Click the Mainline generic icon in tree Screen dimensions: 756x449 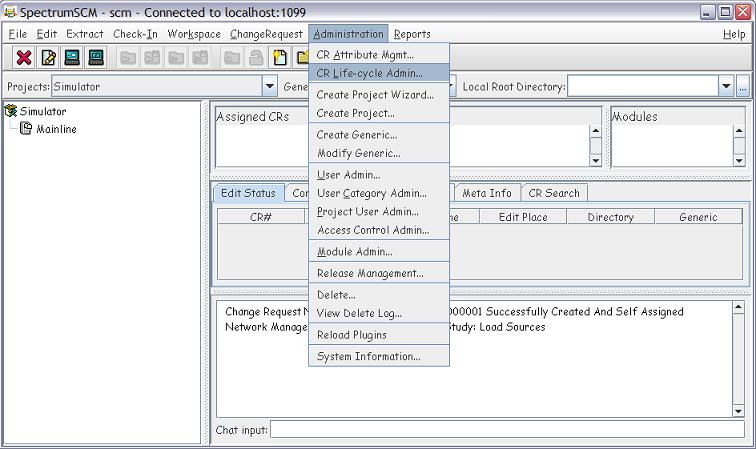pyautogui.click(x=26, y=129)
